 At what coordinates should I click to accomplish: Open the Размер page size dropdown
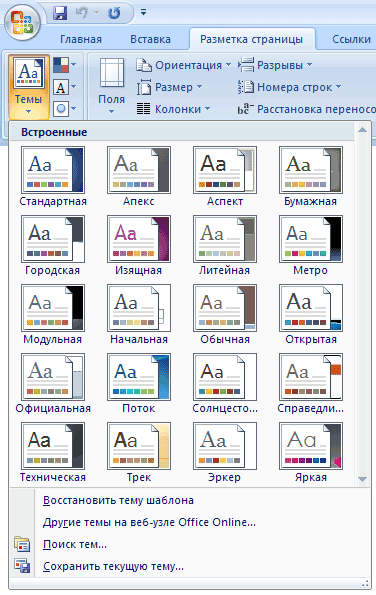[x=169, y=87]
